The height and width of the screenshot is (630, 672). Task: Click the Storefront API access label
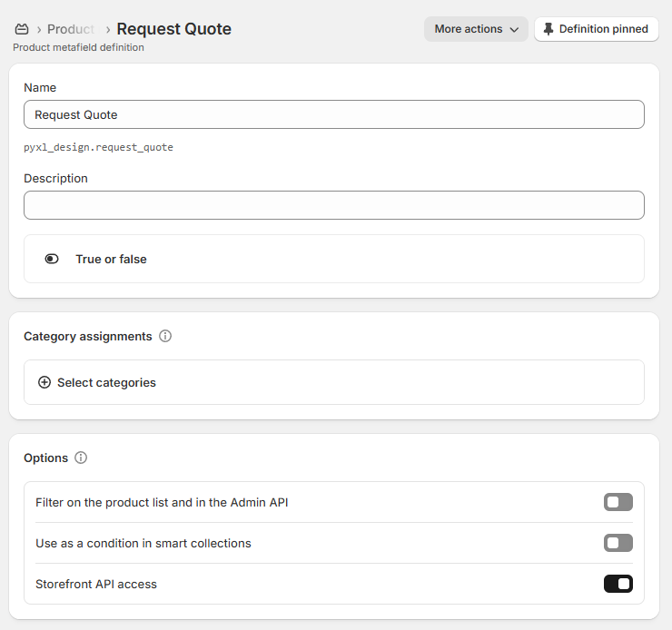pos(96,585)
